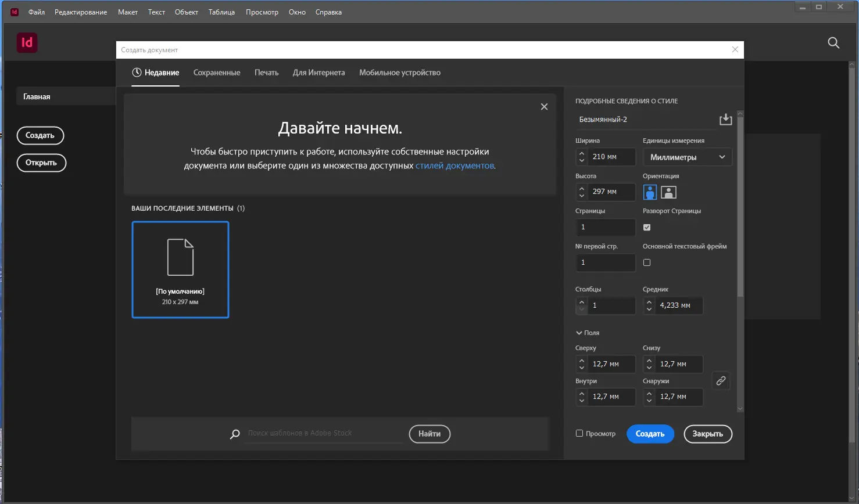Click the blue Создать button in dialog
Viewport: 859px width, 504px height.
click(650, 434)
